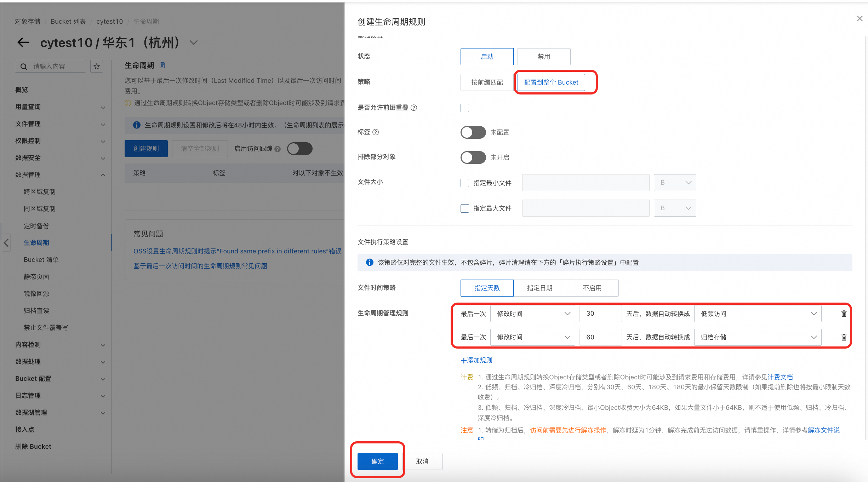Click 确定 to confirm the rule
The height and width of the screenshot is (482, 868).
click(x=377, y=461)
